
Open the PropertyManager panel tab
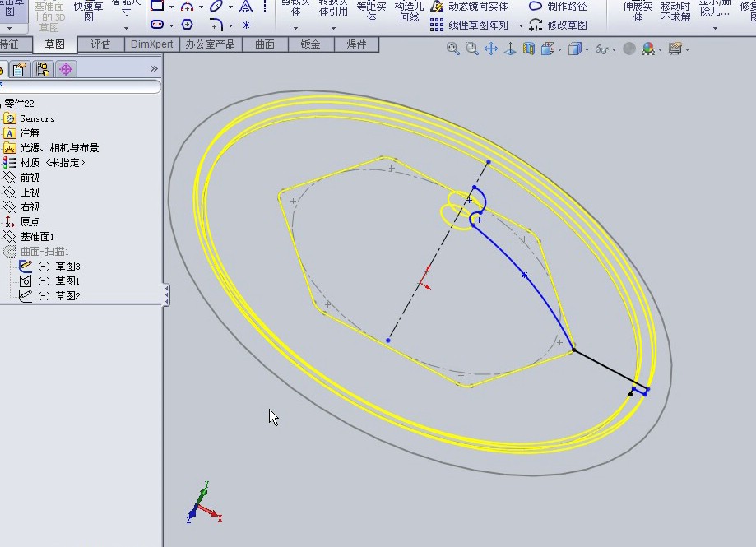point(19,69)
